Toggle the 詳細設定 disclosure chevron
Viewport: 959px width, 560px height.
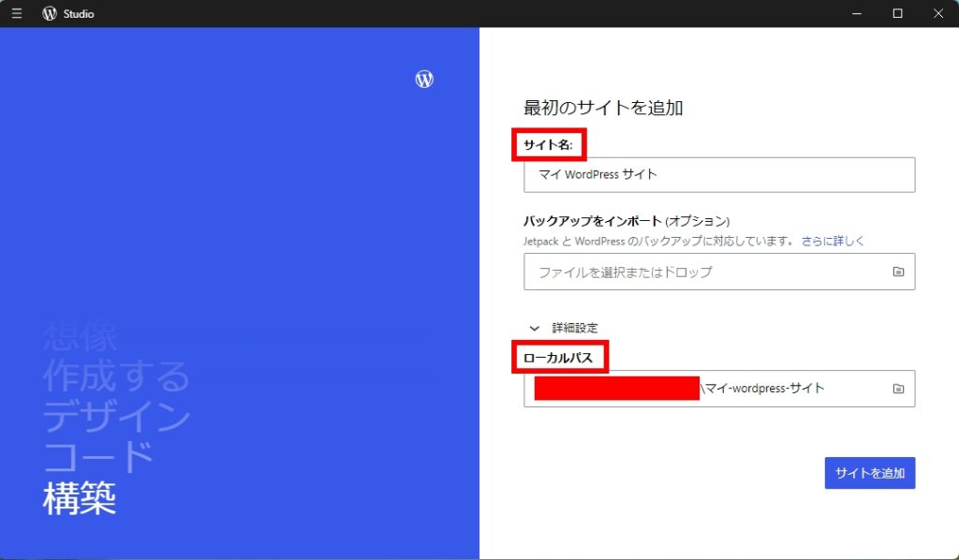coord(534,328)
